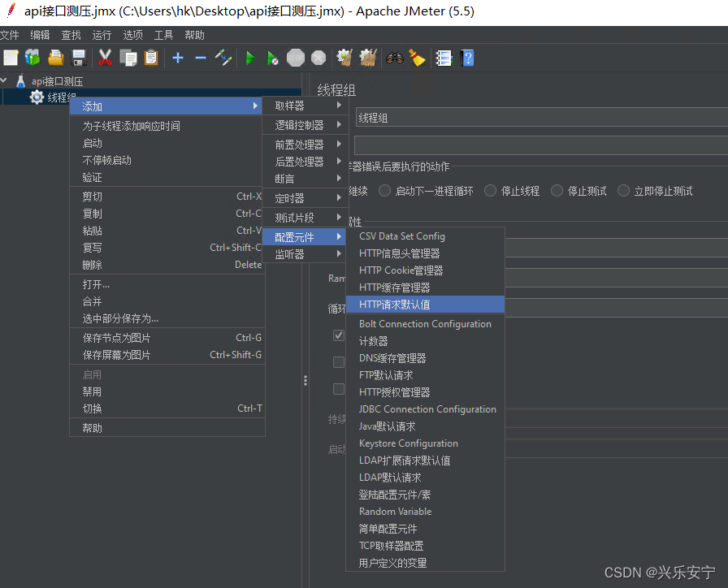
Task: Open the 查找 menu
Action: click(71, 35)
